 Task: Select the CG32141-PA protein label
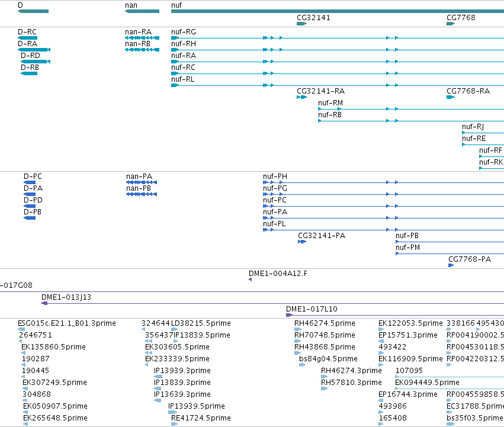click(x=322, y=236)
